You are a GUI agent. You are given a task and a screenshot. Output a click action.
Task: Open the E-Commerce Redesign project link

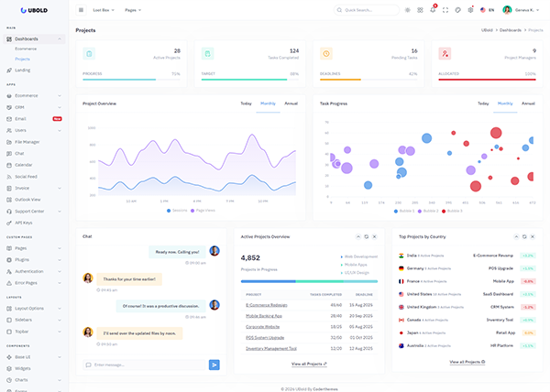pos(267,304)
